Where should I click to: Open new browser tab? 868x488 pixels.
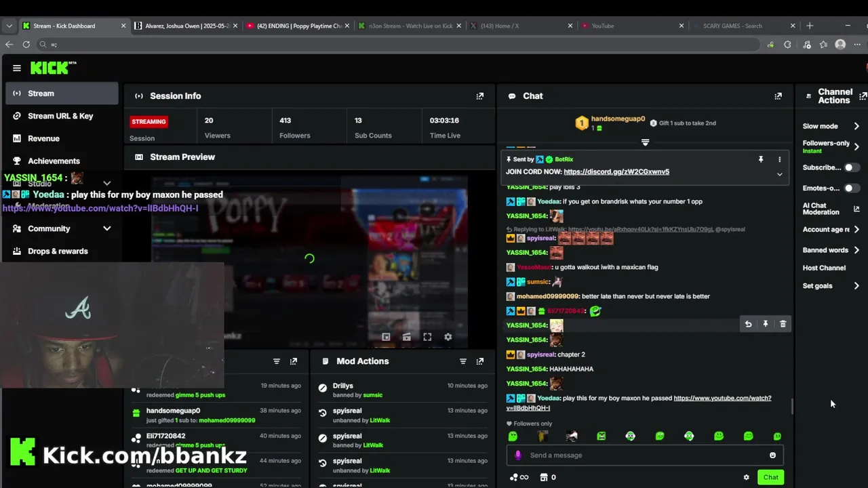coord(810,26)
